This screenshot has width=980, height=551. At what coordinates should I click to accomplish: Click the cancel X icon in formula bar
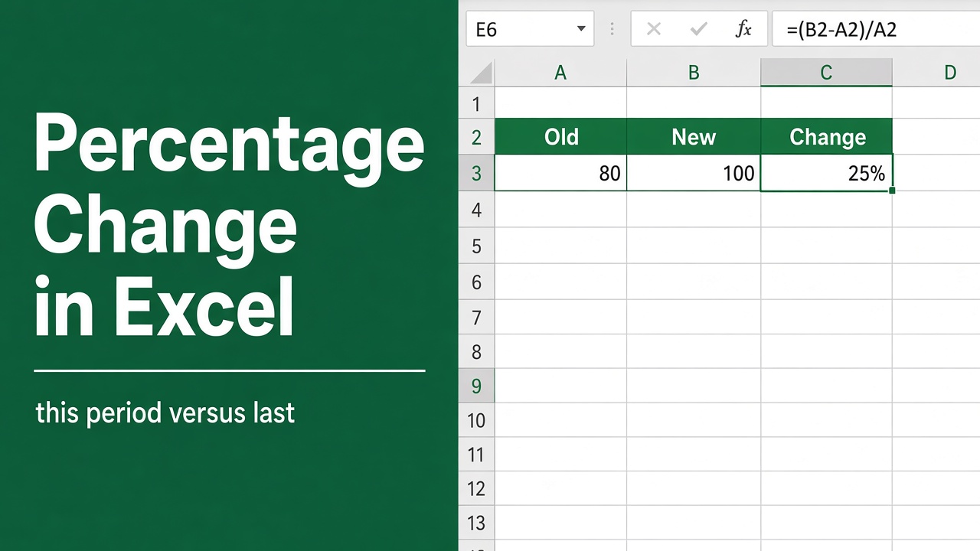click(653, 29)
